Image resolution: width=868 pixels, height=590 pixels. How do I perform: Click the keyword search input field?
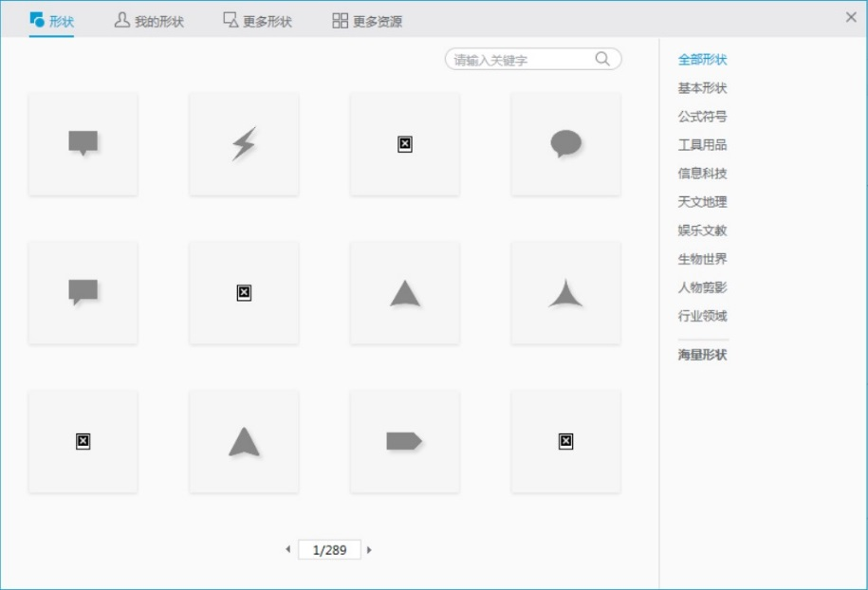pyautogui.click(x=522, y=60)
